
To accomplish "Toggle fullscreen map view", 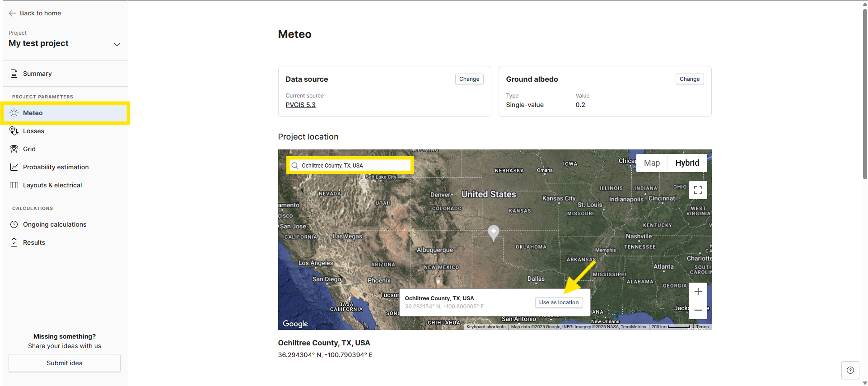I will click(698, 190).
